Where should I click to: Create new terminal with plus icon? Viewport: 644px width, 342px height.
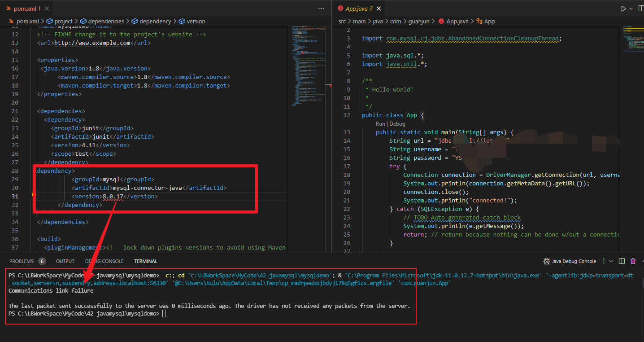(604, 261)
